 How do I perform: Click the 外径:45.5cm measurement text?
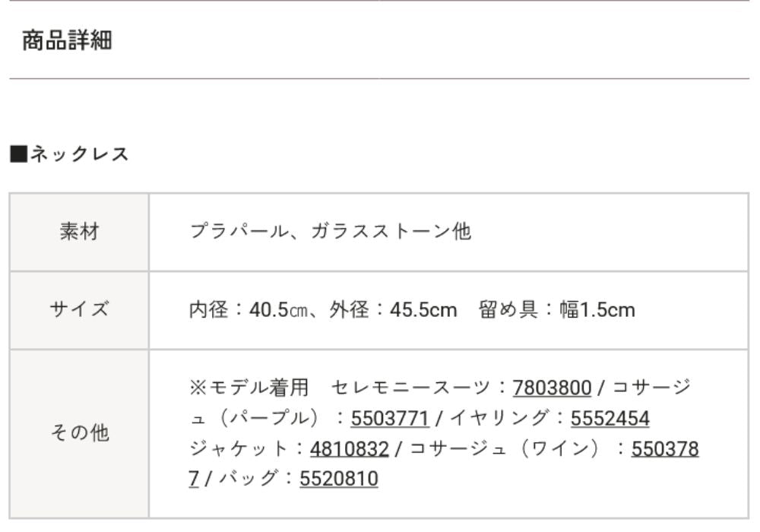coord(393,309)
